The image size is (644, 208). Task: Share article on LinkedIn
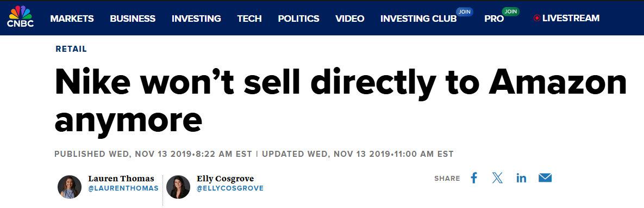(521, 179)
